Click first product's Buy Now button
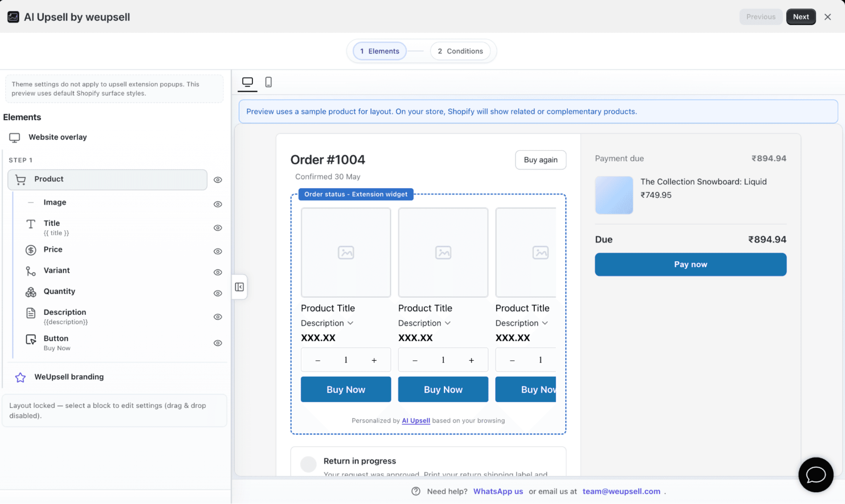The image size is (845, 504). point(346,389)
